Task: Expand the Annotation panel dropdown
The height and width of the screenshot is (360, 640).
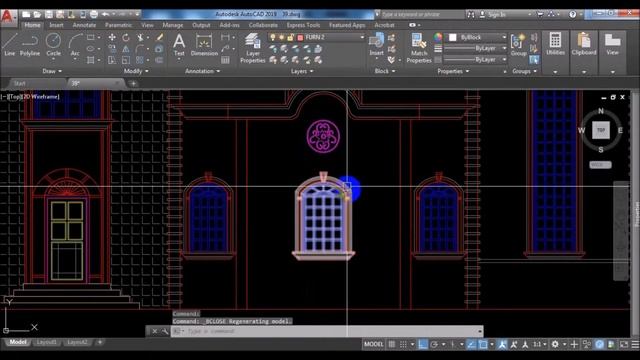Action: tap(202, 71)
